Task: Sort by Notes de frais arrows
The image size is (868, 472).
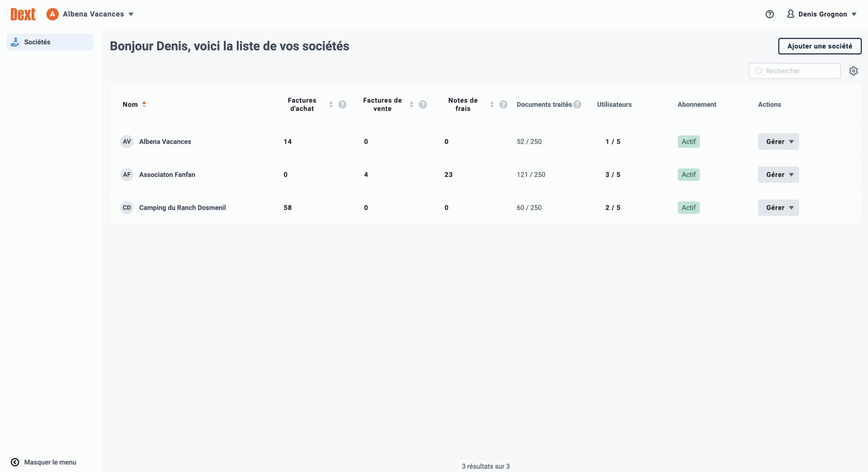Action: pyautogui.click(x=492, y=104)
